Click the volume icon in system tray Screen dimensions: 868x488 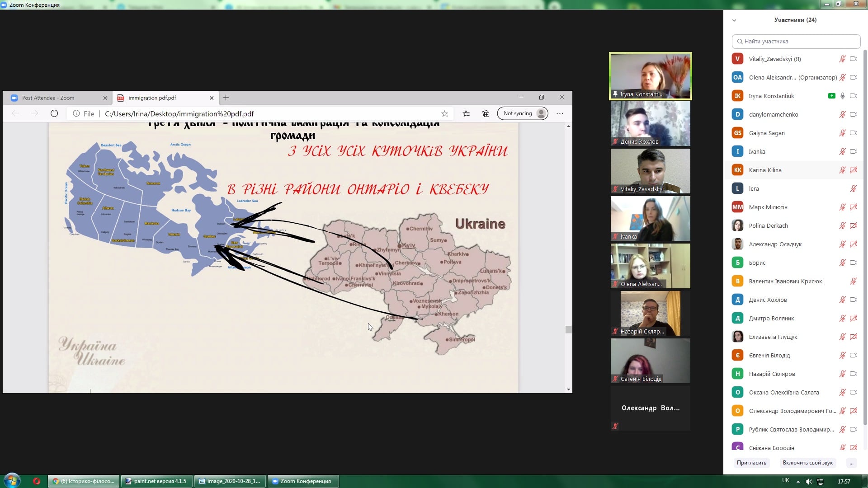coord(809,481)
